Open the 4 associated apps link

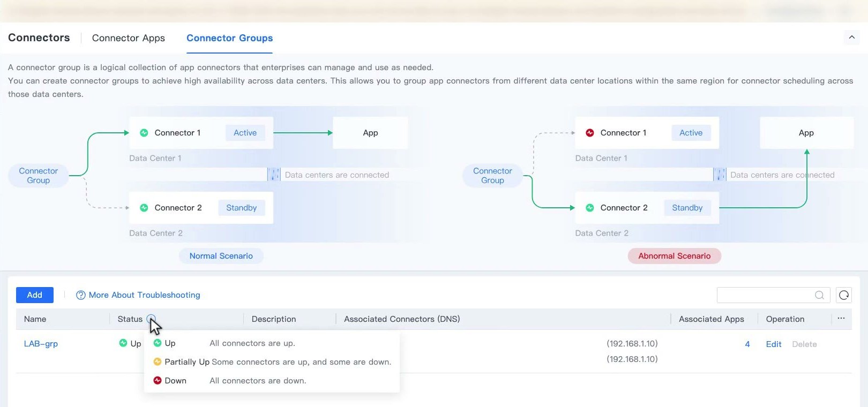[747, 344]
